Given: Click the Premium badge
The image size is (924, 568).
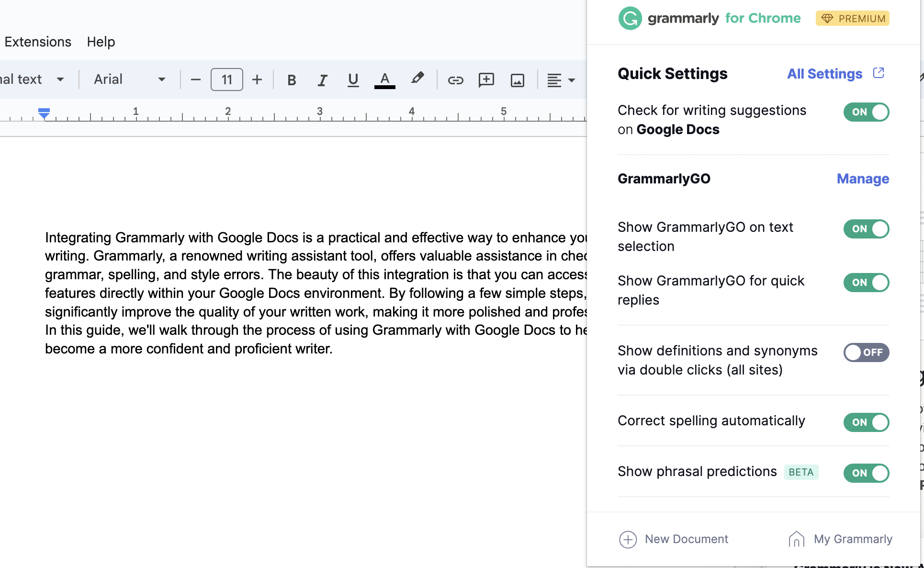Looking at the screenshot, I should point(853,18).
